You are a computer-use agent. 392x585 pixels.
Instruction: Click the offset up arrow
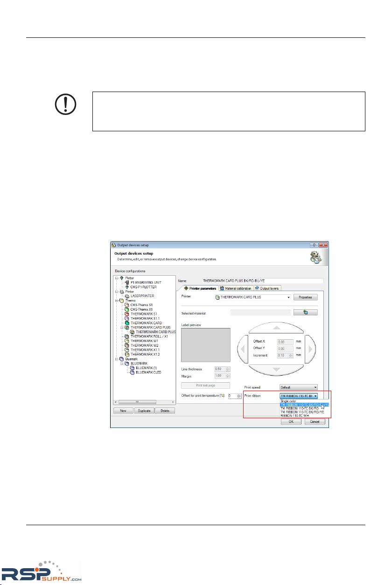point(277,327)
